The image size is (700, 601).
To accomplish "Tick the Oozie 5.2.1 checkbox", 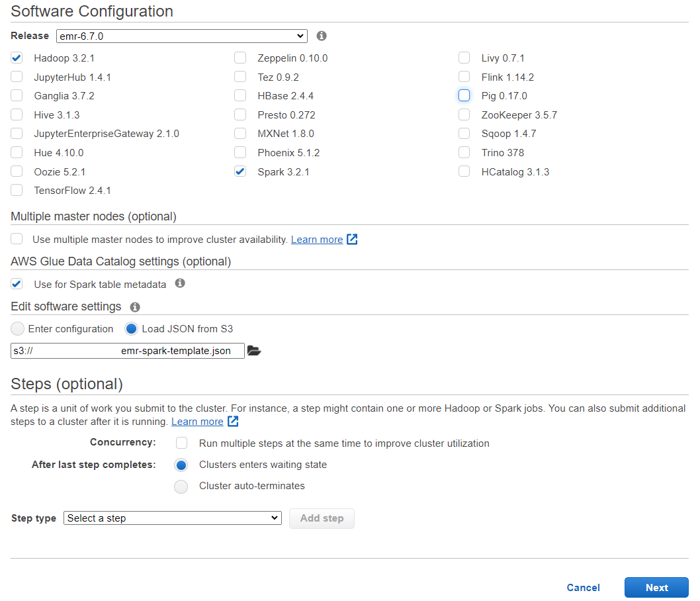I will click(x=17, y=171).
